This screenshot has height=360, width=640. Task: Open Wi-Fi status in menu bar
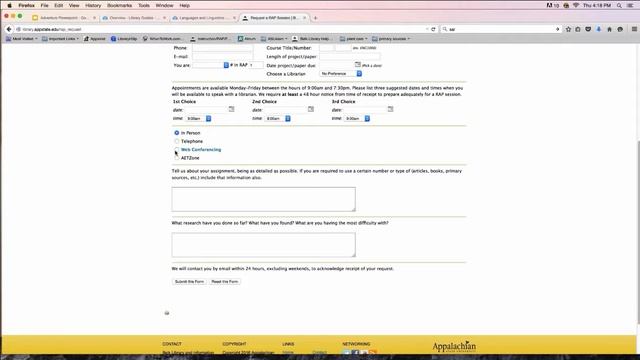click(576, 5)
